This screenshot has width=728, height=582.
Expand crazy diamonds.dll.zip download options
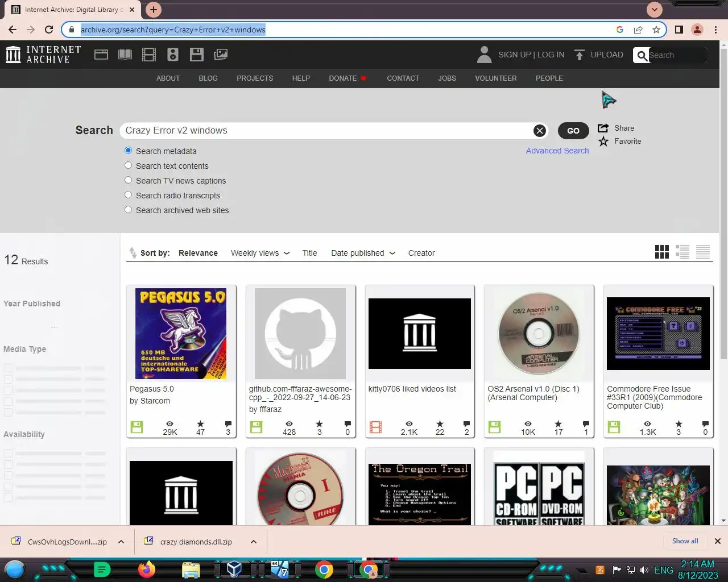(x=254, y=542)
